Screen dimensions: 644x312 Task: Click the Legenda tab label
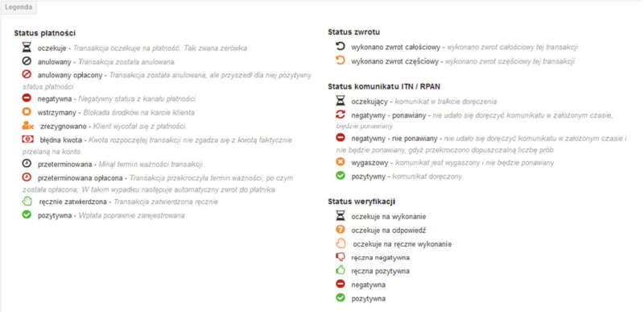pyautogui.click(x=19, y=7)
